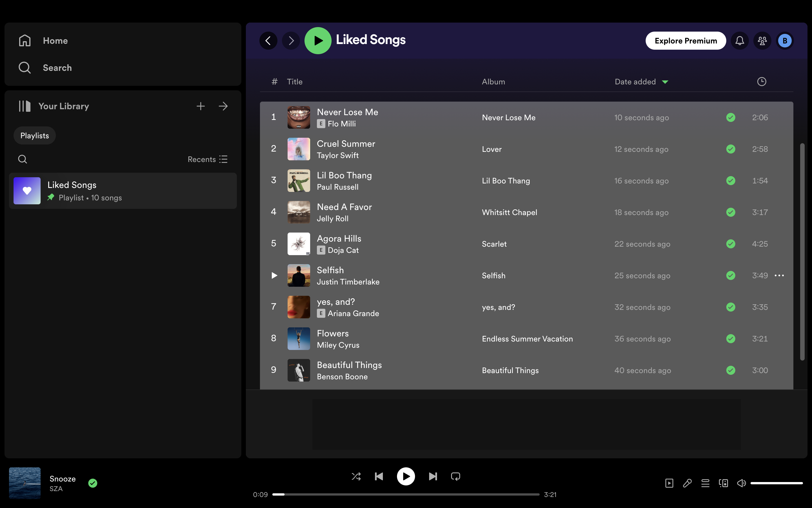Play Liked Songs with green button
The height and width of the screenshot is (508, 812).
(x=318, y=41)
